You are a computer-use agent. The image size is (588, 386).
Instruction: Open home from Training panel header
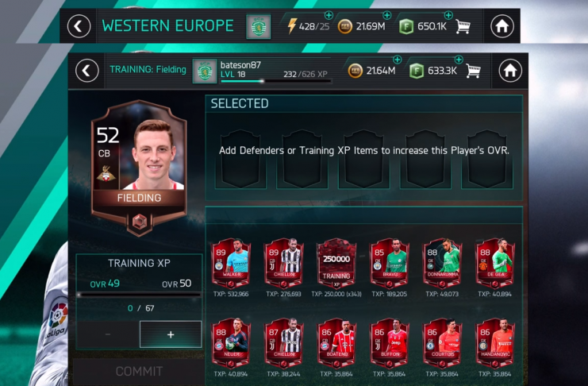coord(510,71)
